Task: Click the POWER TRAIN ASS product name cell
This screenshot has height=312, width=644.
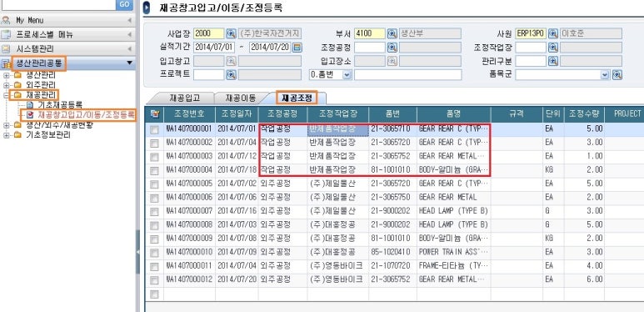Action: pyautogui.click(x=454, y=252)
